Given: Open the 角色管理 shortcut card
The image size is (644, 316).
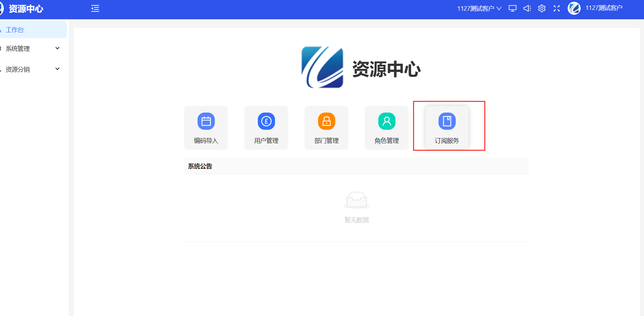Looking at the screenshot, I should [387, 128].
